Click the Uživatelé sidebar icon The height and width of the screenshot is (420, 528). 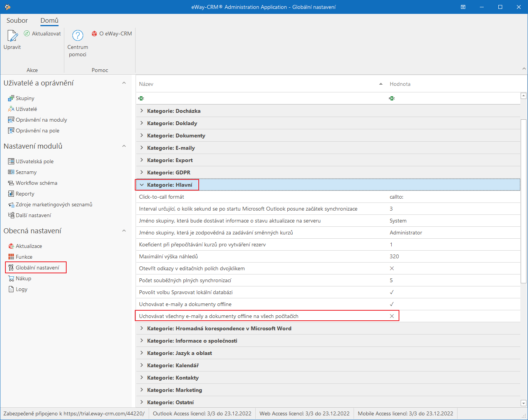pos(11,109)
